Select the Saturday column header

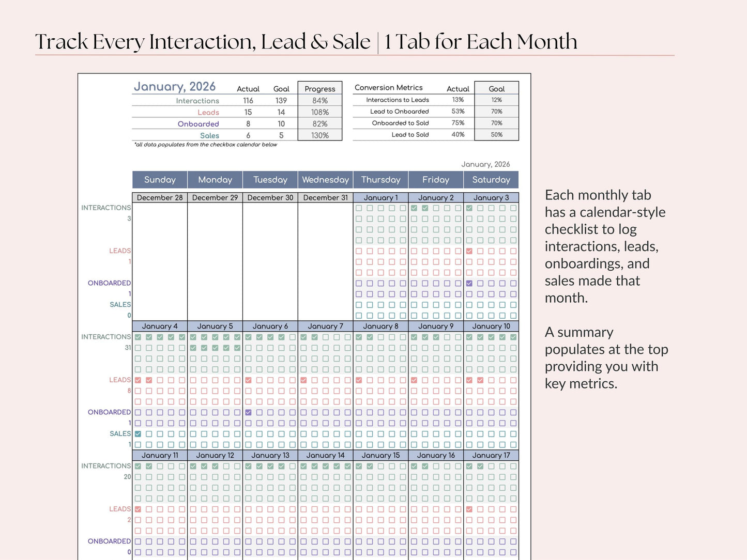491,180
